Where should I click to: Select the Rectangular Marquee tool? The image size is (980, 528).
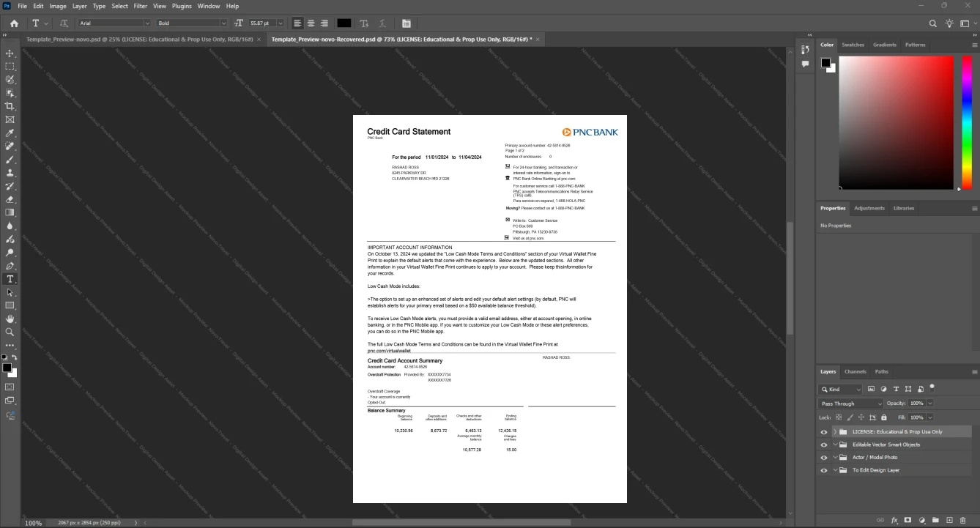point(10,67)
